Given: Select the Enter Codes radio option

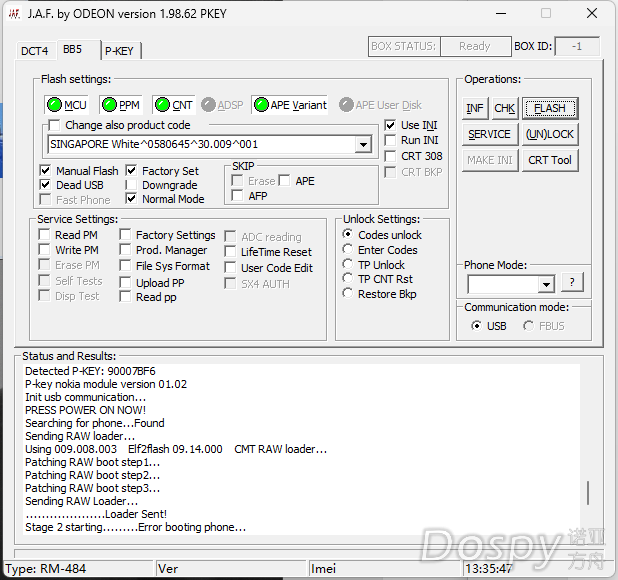Looking at the screenshot, I should coord(348,249).
